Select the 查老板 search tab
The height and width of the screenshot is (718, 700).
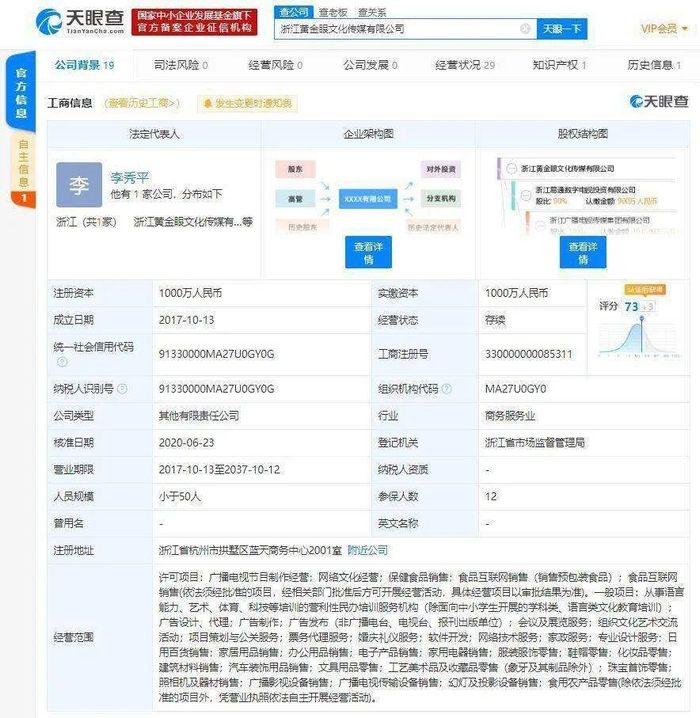point(333,12)
